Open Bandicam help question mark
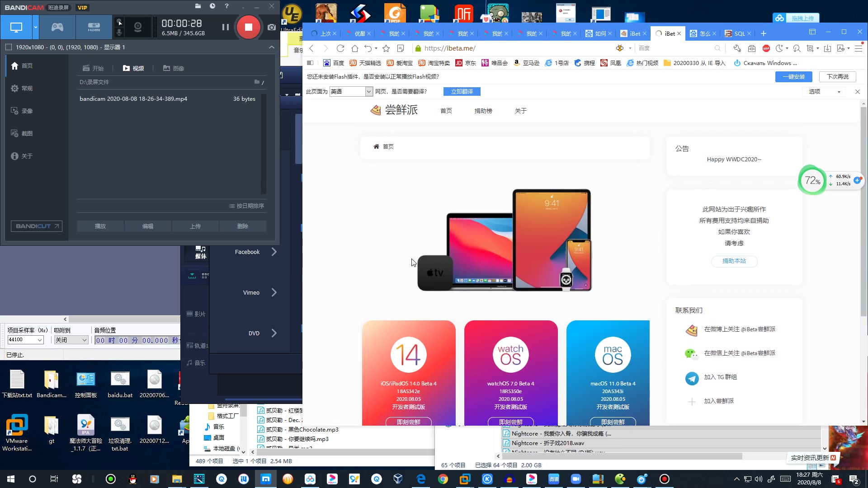The width and height of the screenshot is (868, 488). (226, 6)
